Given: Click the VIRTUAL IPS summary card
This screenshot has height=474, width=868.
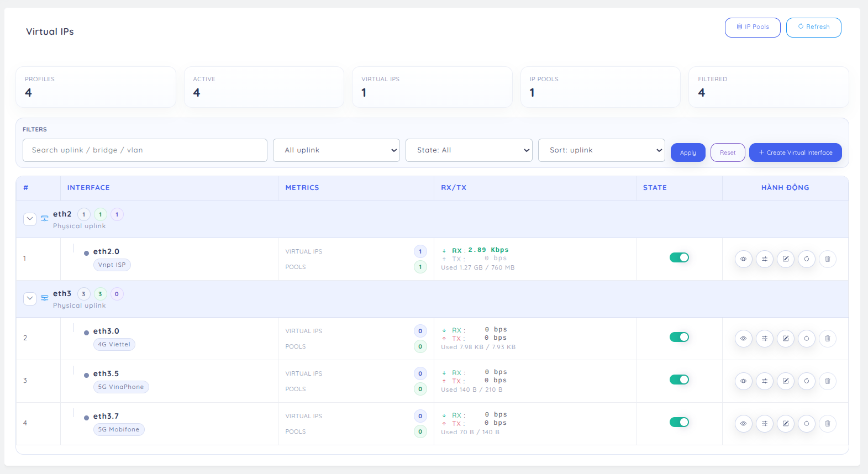Looking at the screenshot, I should (x=432, y=87).
